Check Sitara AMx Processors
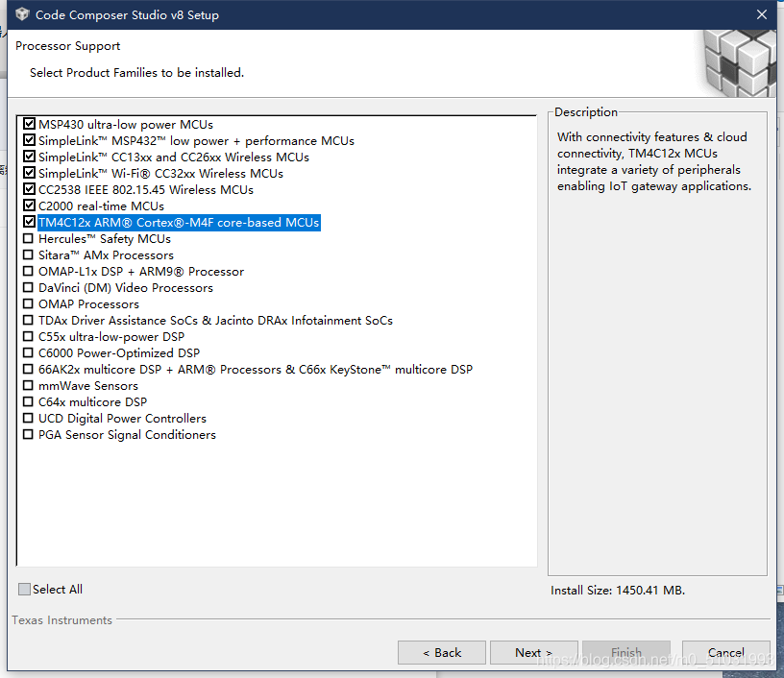 pyautogui.click(x=29, y=255)
